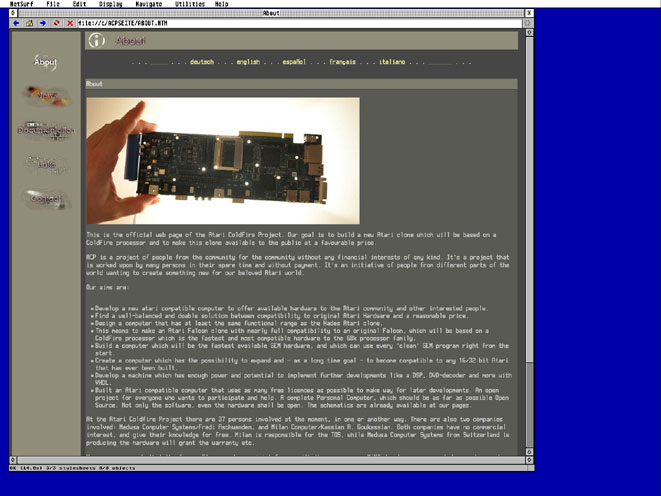Click the horizontal scrollbar track
The height and width of the screenshot is (496, 661).
tap(271, 460)
